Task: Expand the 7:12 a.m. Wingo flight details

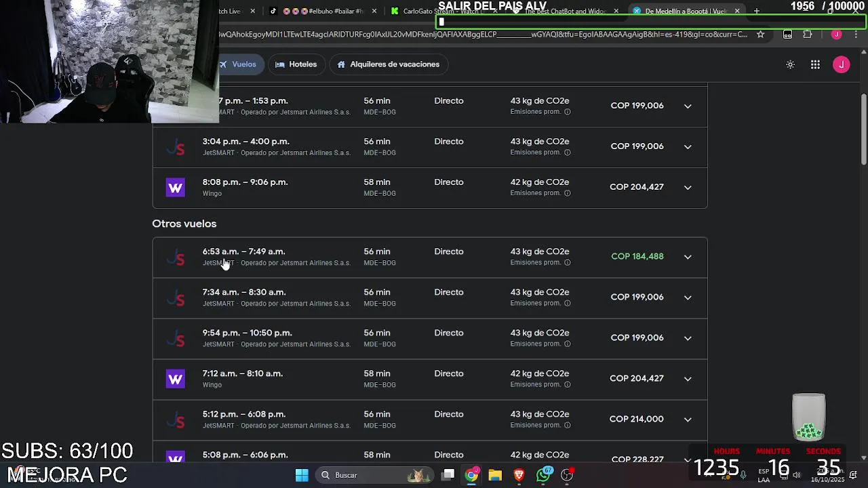Action: pyautogui.click(x=688, y=378)
